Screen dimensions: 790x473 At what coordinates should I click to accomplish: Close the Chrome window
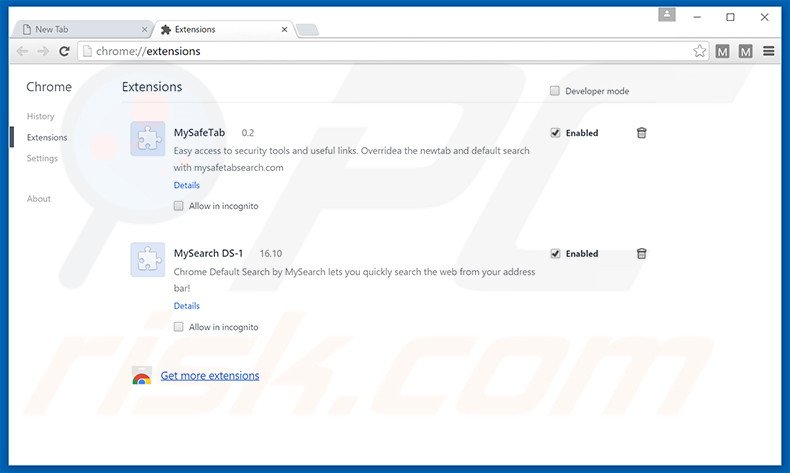tap(764, 17)
